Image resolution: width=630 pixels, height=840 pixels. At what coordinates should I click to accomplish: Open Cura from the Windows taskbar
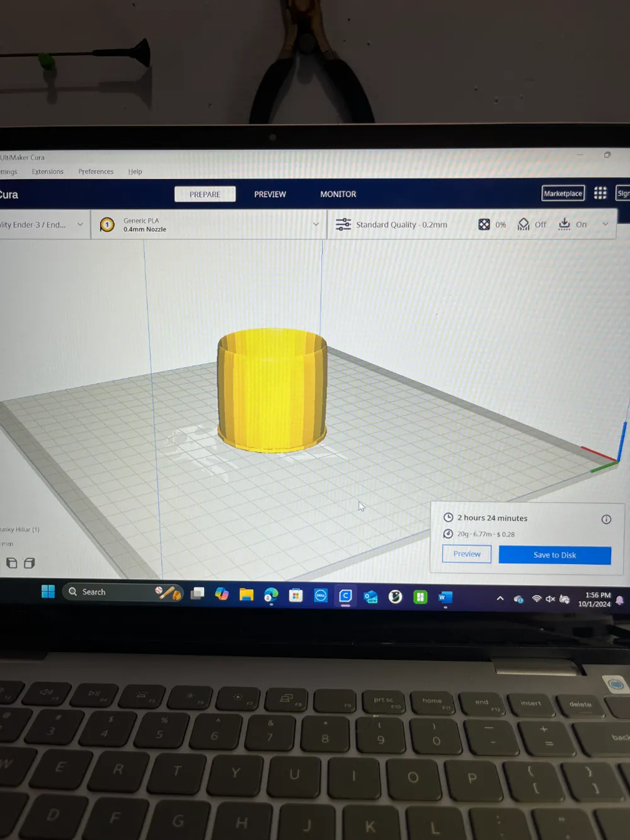[345, 595]
